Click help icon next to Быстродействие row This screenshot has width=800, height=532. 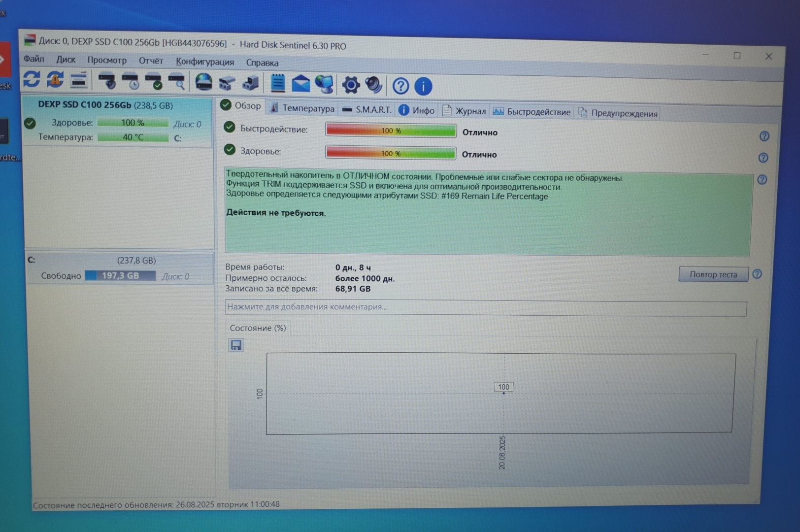pyautogui.click(x=764, y=136)
